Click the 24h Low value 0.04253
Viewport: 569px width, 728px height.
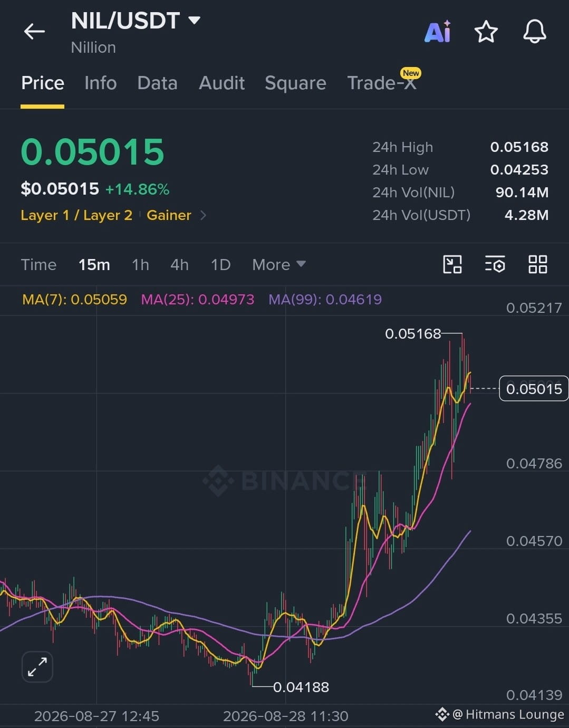click(519, 170)
